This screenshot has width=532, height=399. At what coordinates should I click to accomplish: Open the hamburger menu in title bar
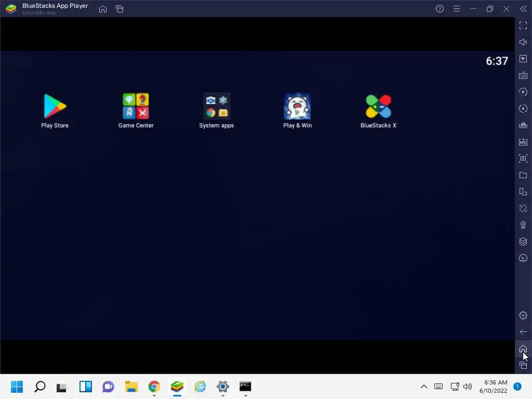coord(457,9)
